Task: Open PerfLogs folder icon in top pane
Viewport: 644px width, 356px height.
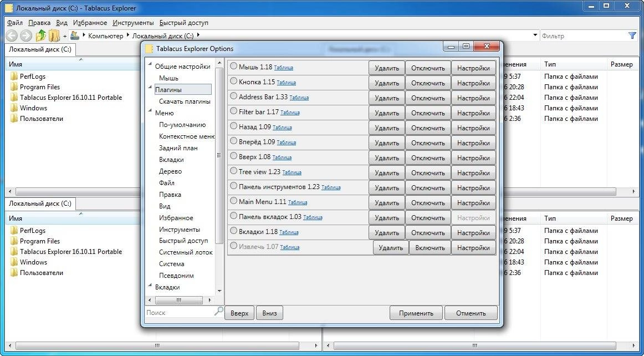Action: pyautogui.click(x=14, y=77)
